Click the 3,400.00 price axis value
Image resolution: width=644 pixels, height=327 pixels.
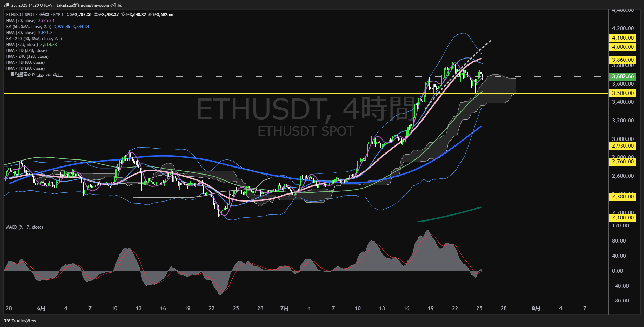click(x=623, y=102)
